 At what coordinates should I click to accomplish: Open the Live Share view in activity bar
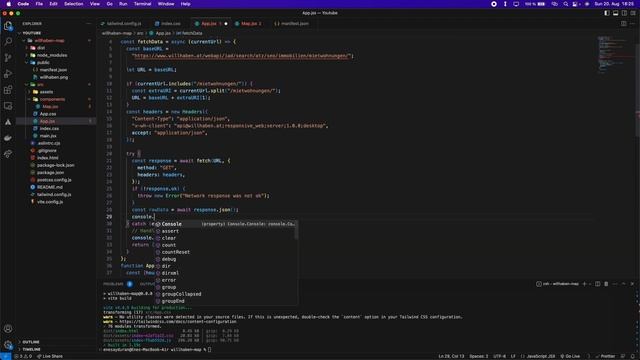click(x=8, y=154)
